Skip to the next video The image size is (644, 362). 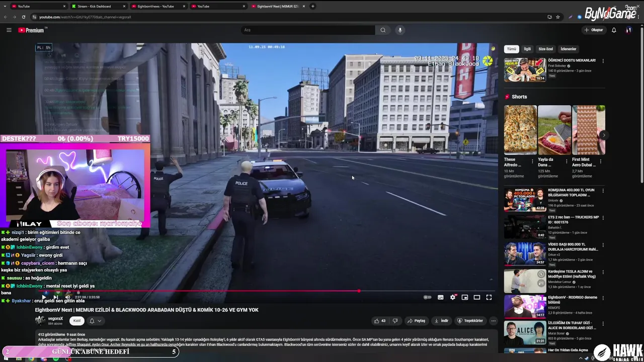(55, 297)
